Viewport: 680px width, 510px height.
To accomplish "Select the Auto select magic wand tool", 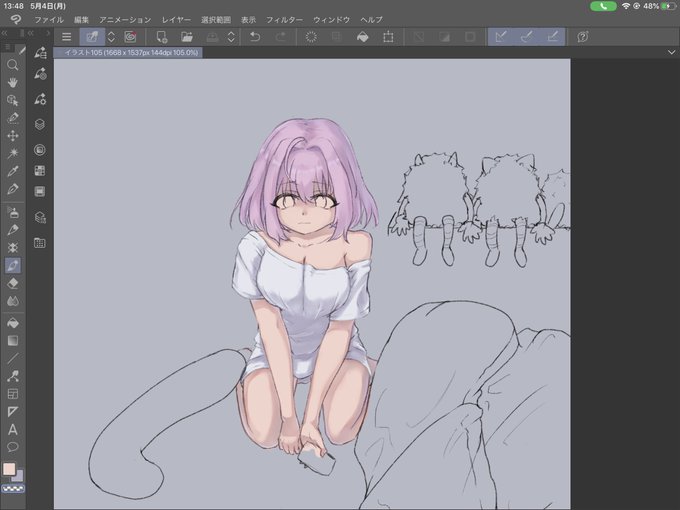I will (x=13, y=153).
